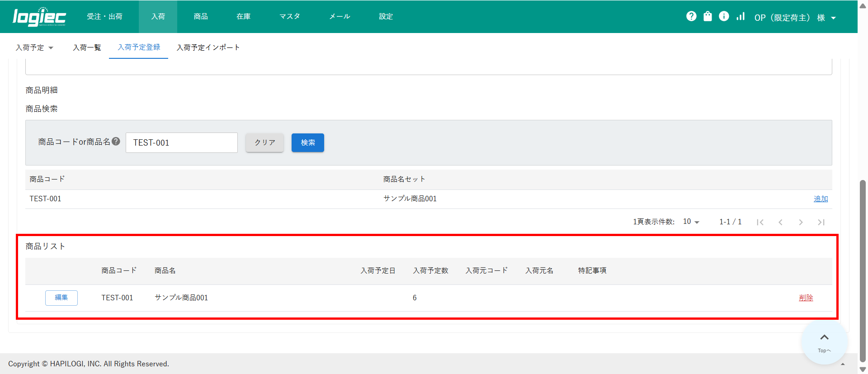Viewport: 868px width, 374px height.
Task: Click the help icon beside 商品コードor商品名
Action: [x=116, y=142]
